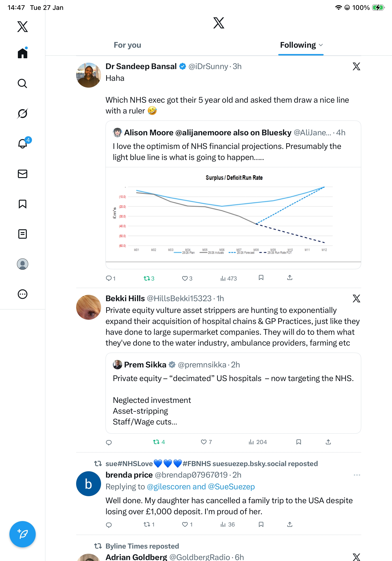
Task: Open Grok menu on Bekki Hills' post
Action: point(356,298)
